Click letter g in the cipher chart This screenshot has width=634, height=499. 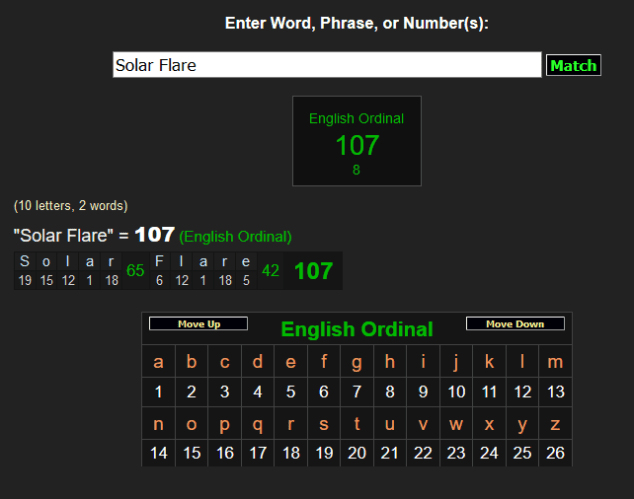click(357, 362)
